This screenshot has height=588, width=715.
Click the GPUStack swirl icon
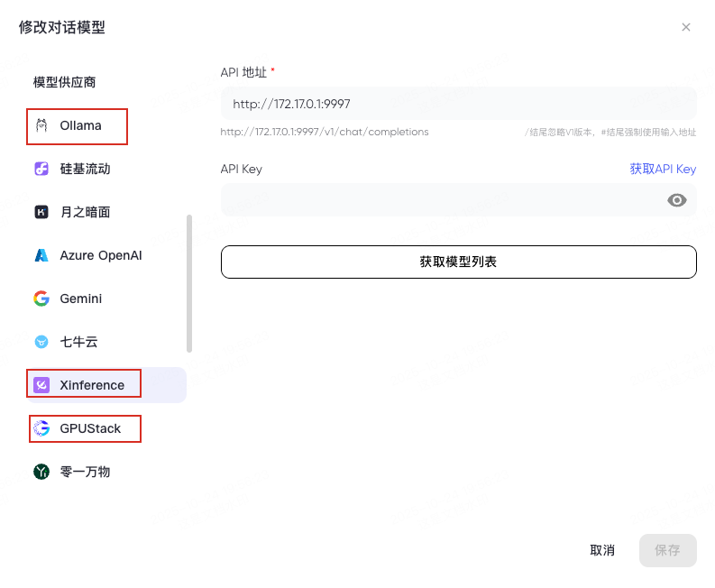click(x=41, y=428)
